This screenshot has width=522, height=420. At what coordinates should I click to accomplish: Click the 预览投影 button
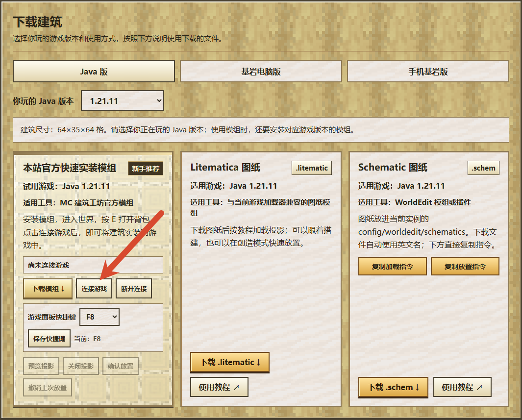41,366
